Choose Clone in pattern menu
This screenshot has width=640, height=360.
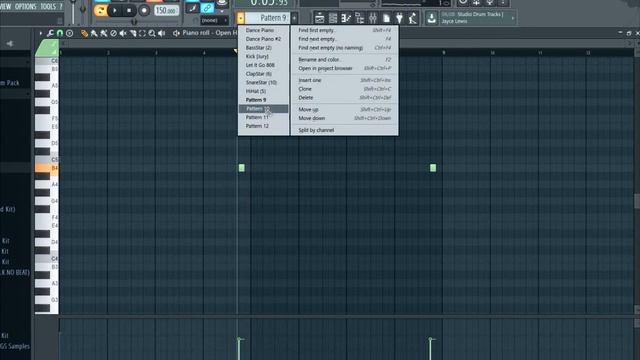pyautogui.click(x=344, y=89)
